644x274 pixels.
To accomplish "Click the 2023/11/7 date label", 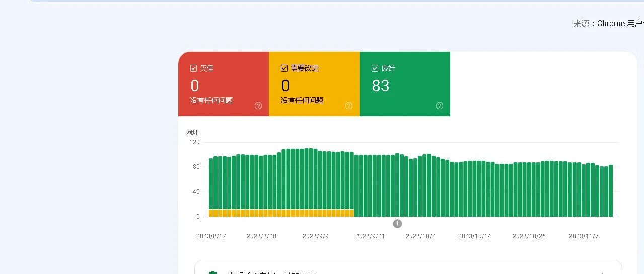I will coord(584,236).
